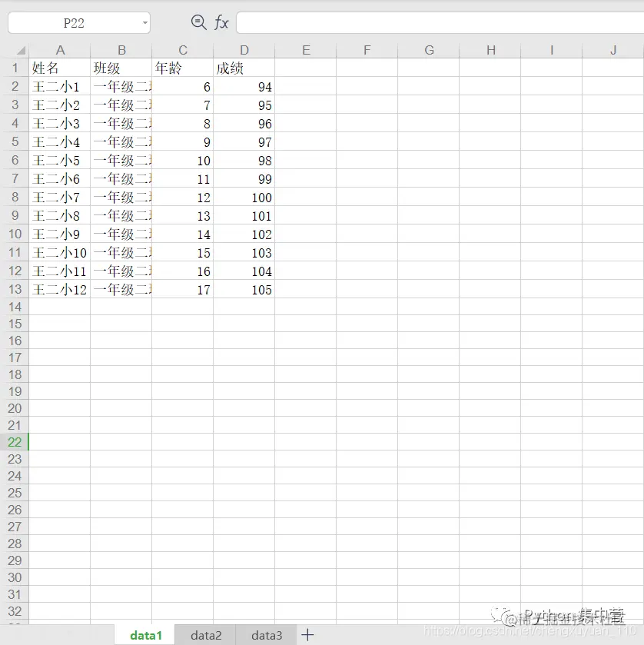Viewport: 644px width, 645px height.
Task: Select the cell 王二小10
Action: click(x=60, y=253)
